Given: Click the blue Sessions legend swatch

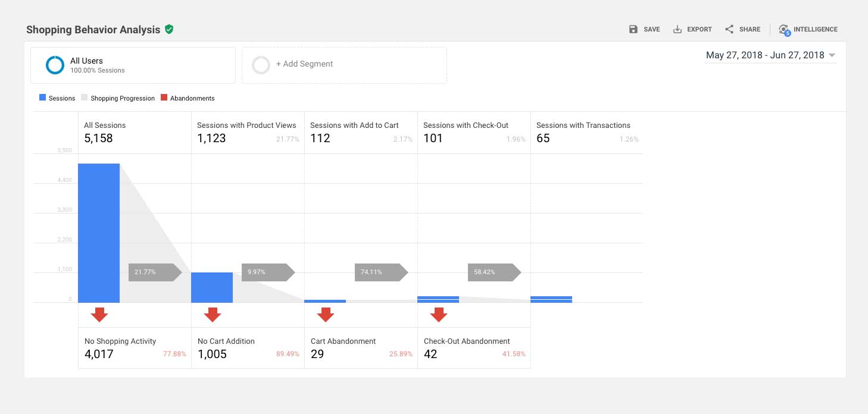Looking at the screenshot, I should click(x=42, y=98).
